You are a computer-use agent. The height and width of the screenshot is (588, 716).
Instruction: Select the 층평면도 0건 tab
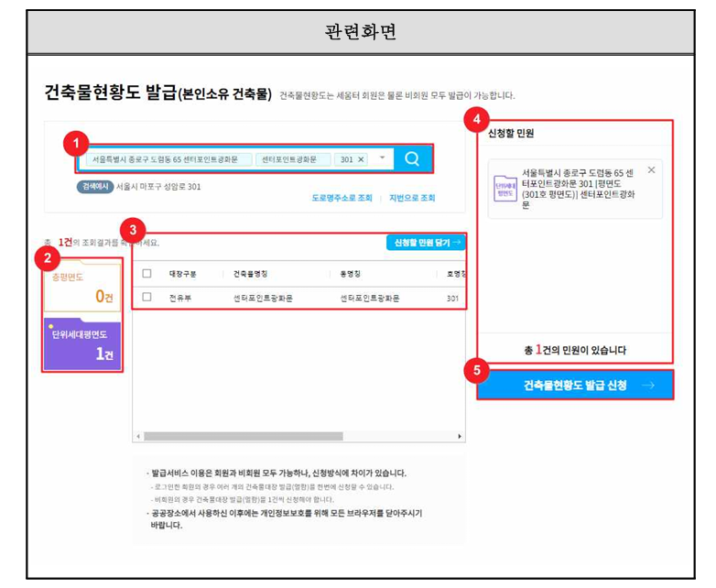82,286
